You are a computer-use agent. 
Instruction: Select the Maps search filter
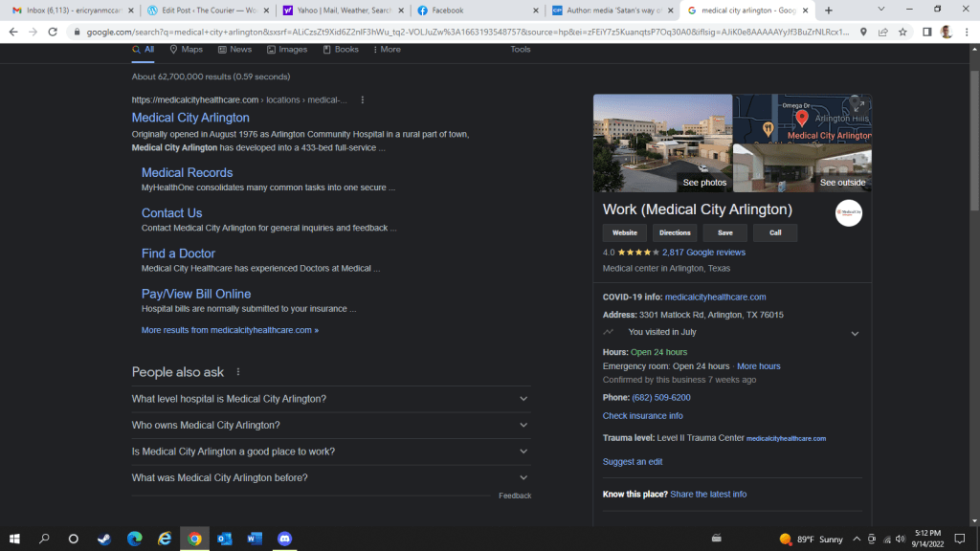(186, 49)
